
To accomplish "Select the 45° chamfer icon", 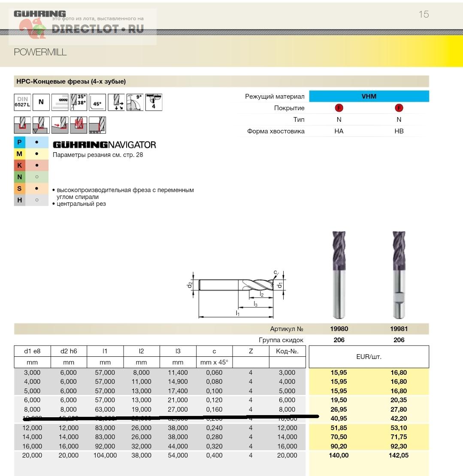I will [97, 102].
